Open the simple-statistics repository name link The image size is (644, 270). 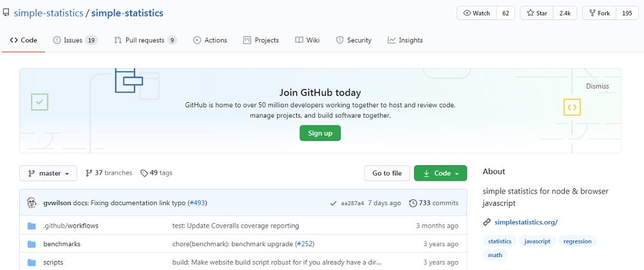[x=128, y=13]
